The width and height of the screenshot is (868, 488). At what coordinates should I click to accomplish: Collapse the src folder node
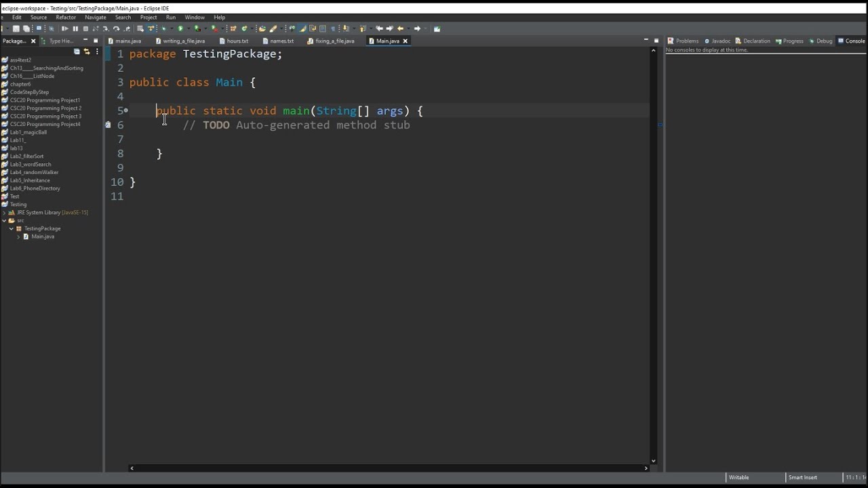(x=4, y=221)
